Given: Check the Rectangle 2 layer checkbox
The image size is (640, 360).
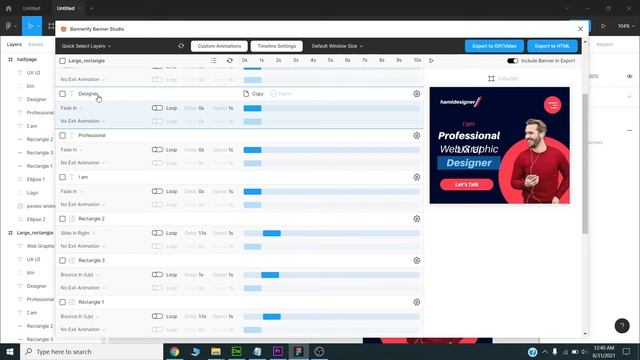Looking at the screenshot, I should pos(62,219).
